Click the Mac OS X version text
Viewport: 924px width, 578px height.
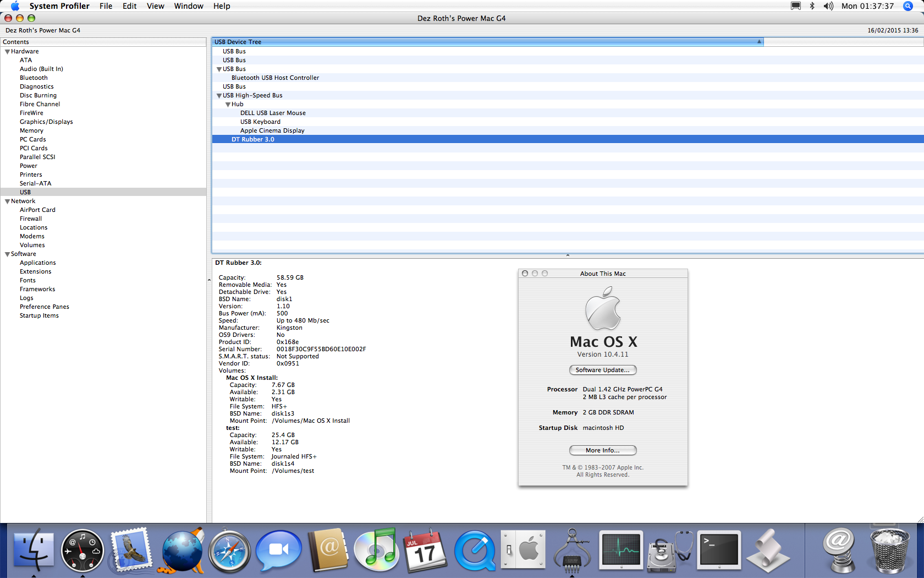(603, 355)
